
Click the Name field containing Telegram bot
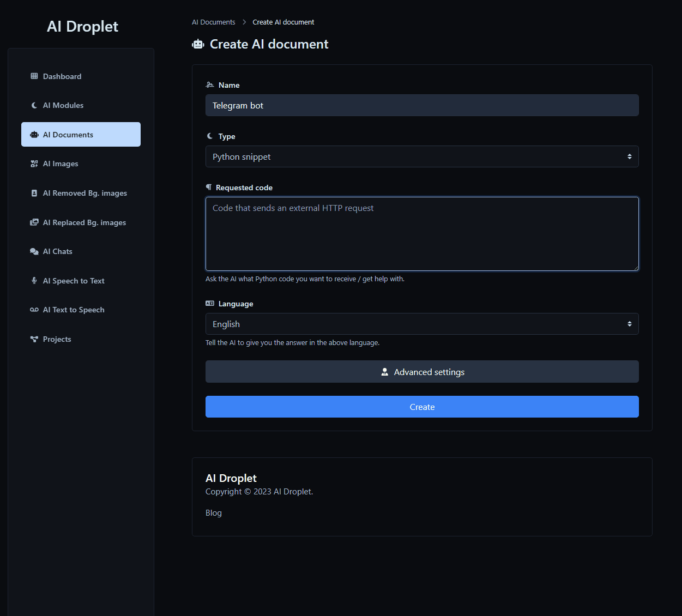click(422, 105)
